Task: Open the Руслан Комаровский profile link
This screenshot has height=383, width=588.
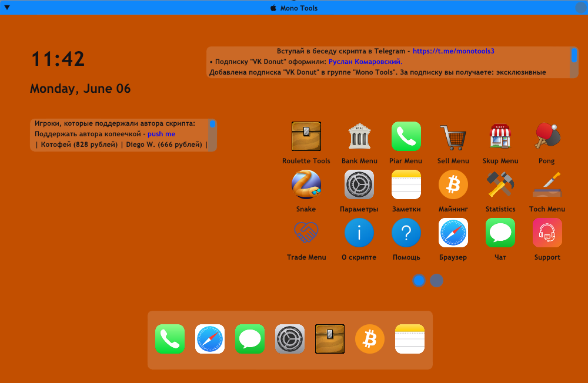Action: click(x=365, y=62)
